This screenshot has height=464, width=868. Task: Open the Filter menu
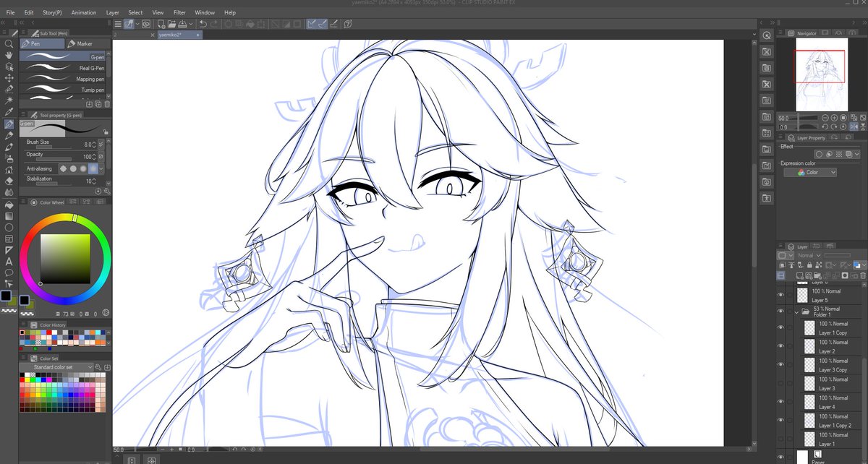[x=179, y=12]
